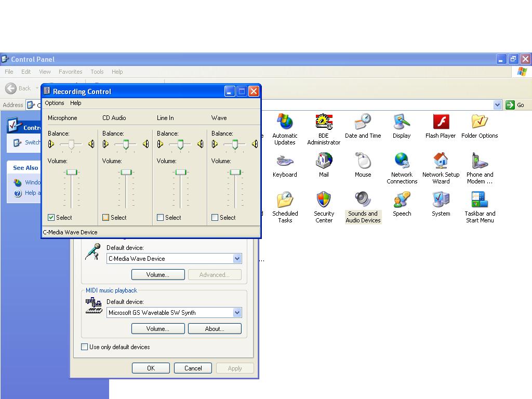Click the Line In volume slider thumb

[x=180, y=172]
